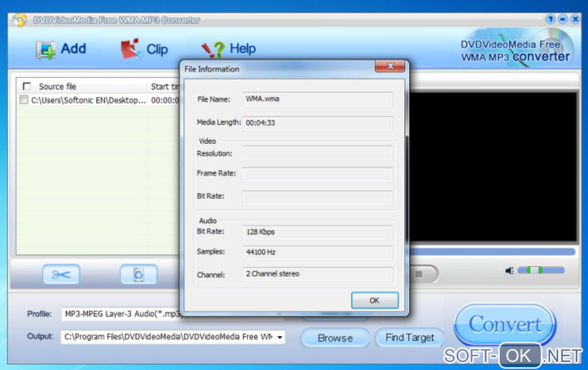The image size is (588, 370).
Task: Minimize the converter window
Action: [563, 19]
